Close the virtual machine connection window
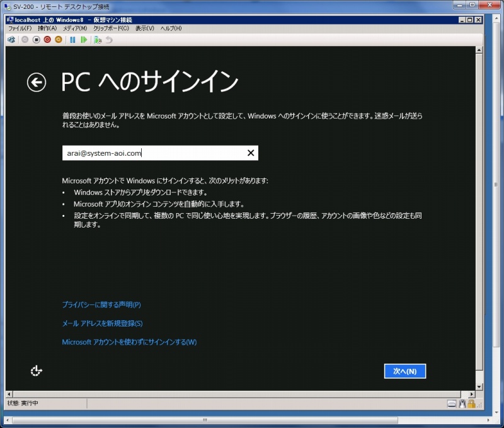The width and height of the screenshot is (504, 428). [478, 20]
